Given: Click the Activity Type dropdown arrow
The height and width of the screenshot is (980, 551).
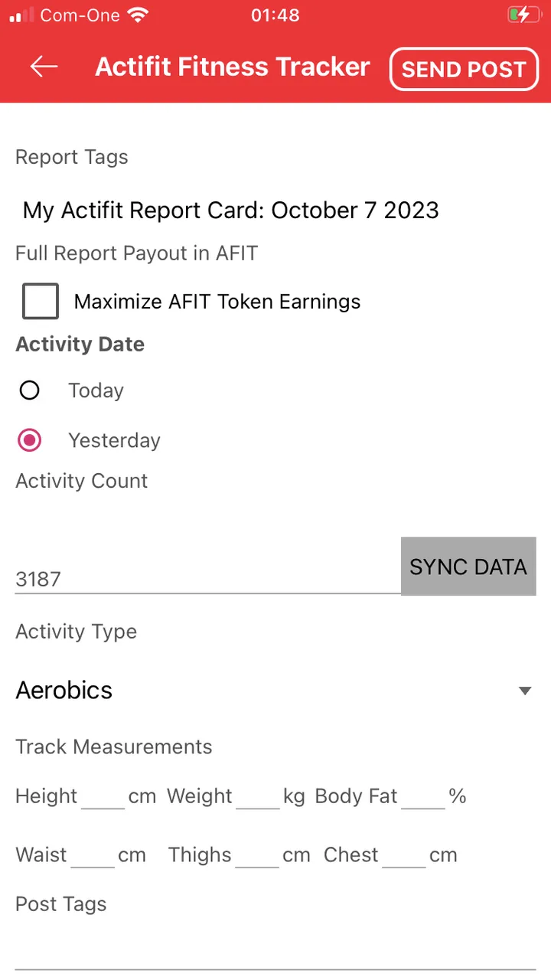Looking at the screenshot, I should click(x=525, y=691).
